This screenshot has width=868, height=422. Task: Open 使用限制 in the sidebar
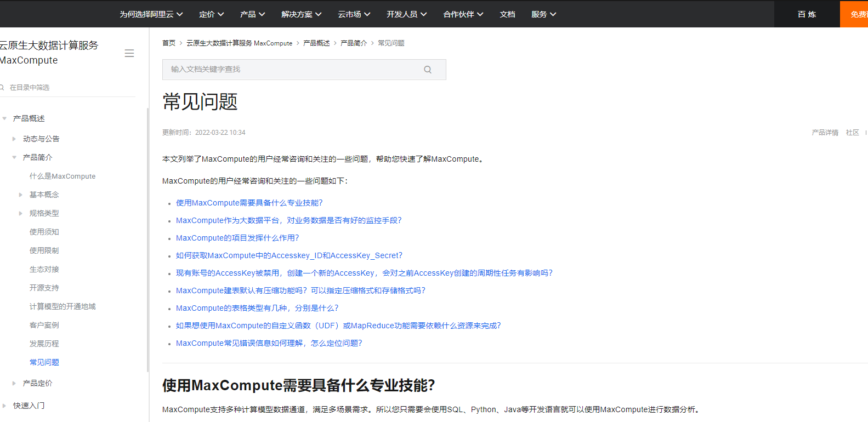coord(44,250)
